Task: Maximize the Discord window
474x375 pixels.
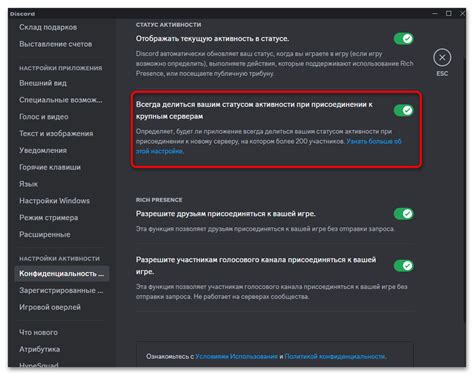Action: (x=449, y=13)
